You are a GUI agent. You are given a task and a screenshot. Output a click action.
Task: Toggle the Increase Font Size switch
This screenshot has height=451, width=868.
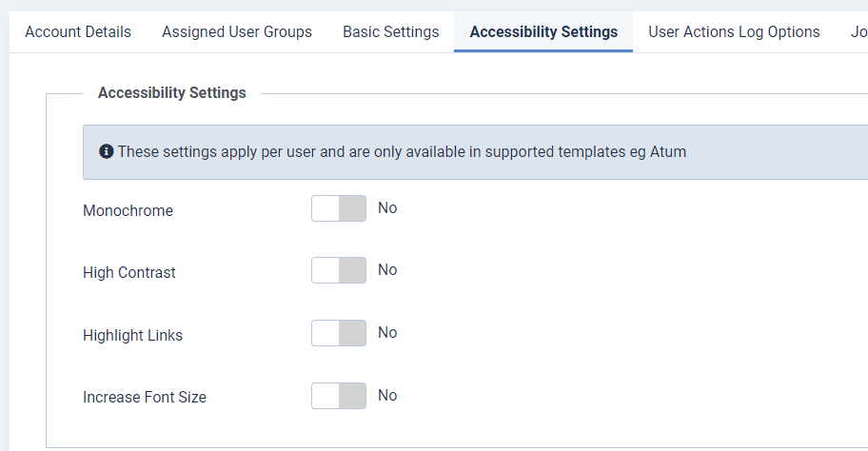[x=339, y=396]
